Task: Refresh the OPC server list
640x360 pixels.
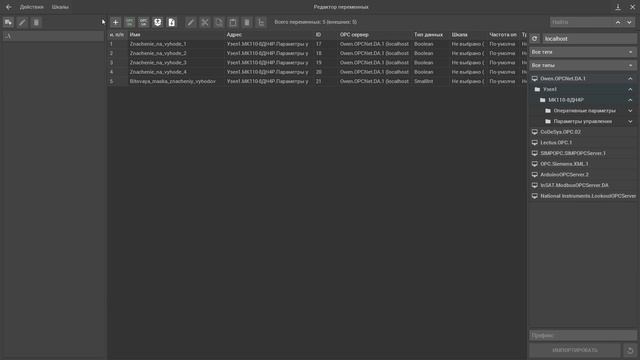Action: pos(535,39)
